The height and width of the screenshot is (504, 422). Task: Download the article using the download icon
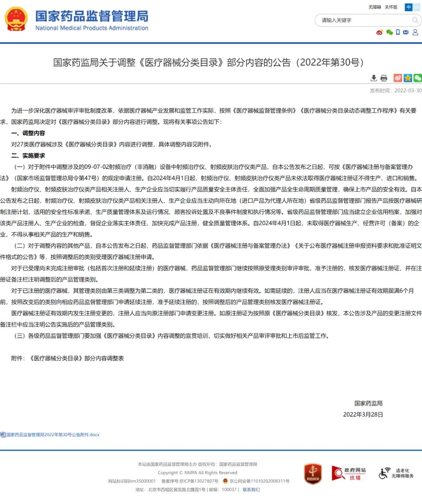(374, 78)
